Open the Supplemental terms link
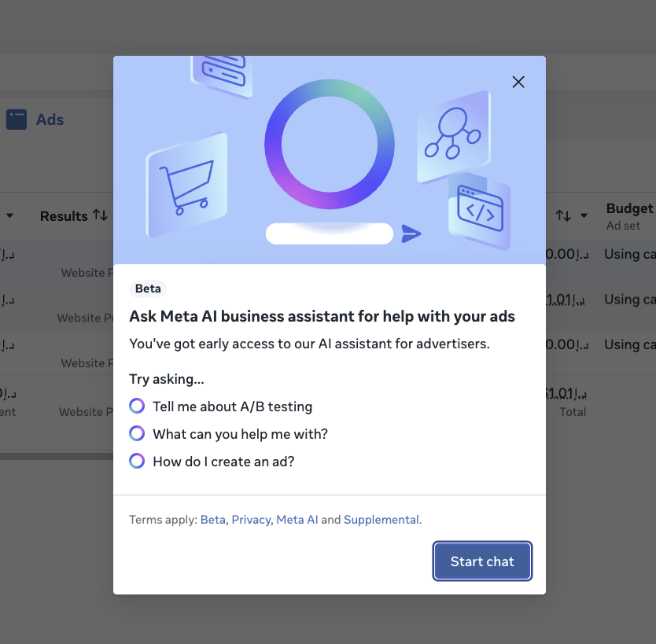 (381, 520)
